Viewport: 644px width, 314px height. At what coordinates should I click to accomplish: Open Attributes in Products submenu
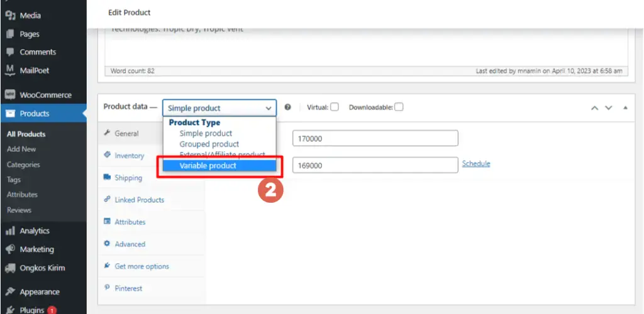(x=22, y=194)
